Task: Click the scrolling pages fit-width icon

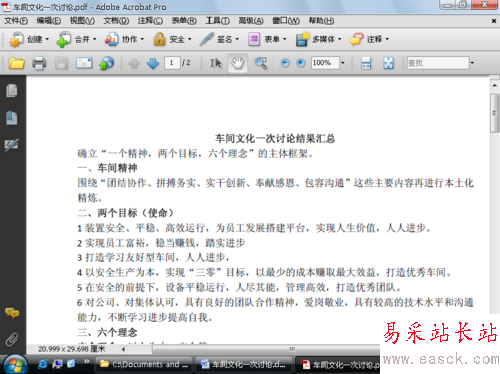Action: (x=366, y=63)
